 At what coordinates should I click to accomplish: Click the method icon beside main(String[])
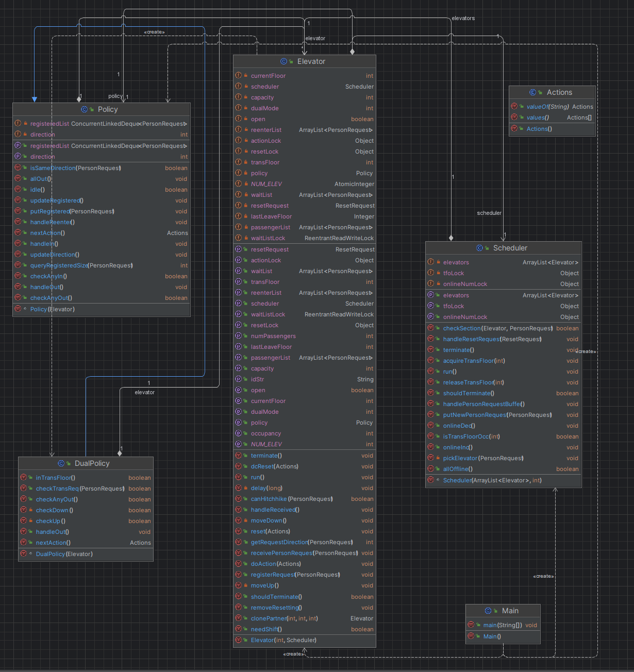point(471,625)
